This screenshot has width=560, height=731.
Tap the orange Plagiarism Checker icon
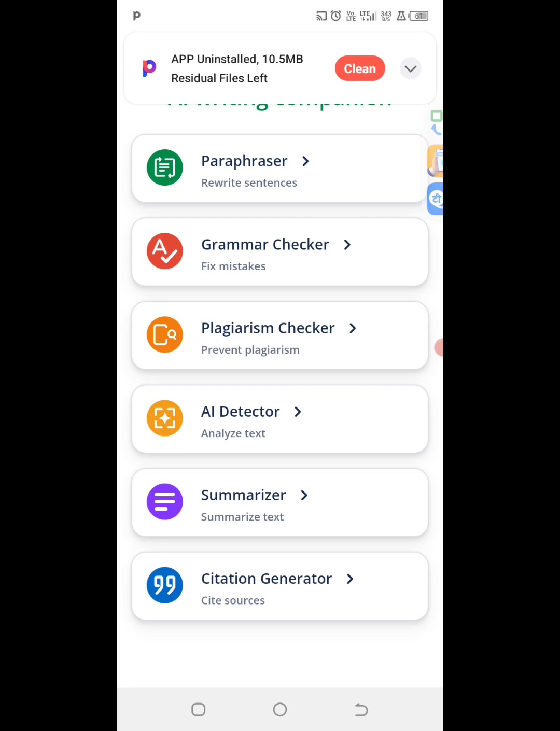click(165, 334)
